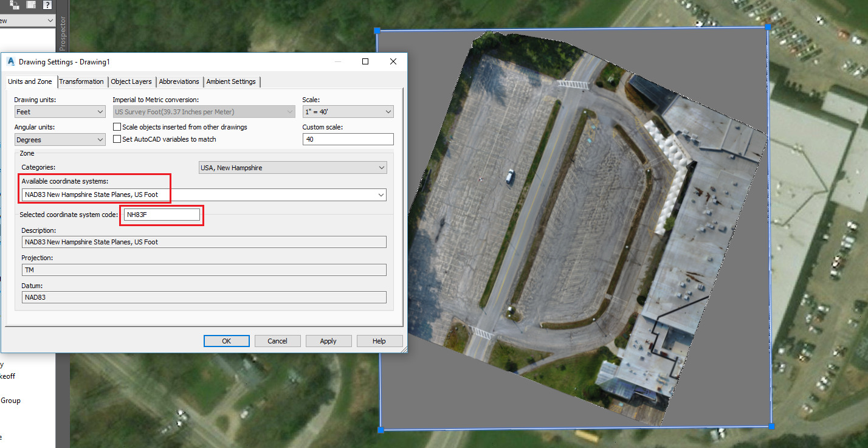Image resolution: width=868 pixels, height=448 pixels.
Task: Close the Drawing Settings dialog
Action: 393,61
